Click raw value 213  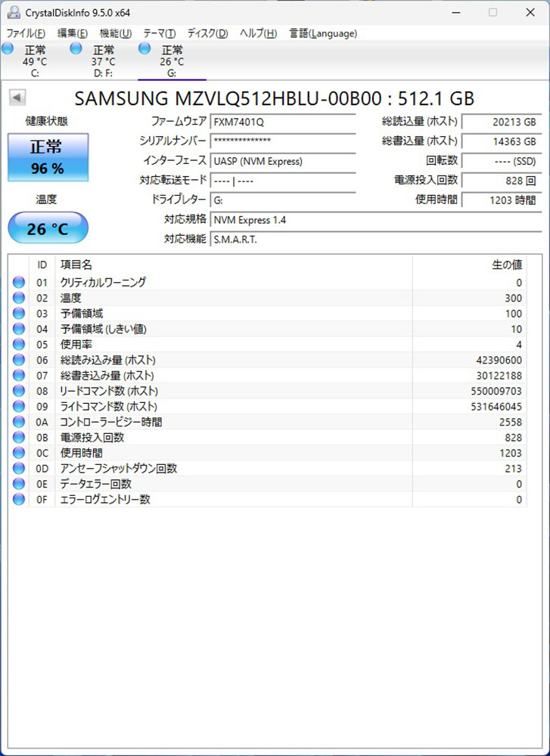(514, 469)
